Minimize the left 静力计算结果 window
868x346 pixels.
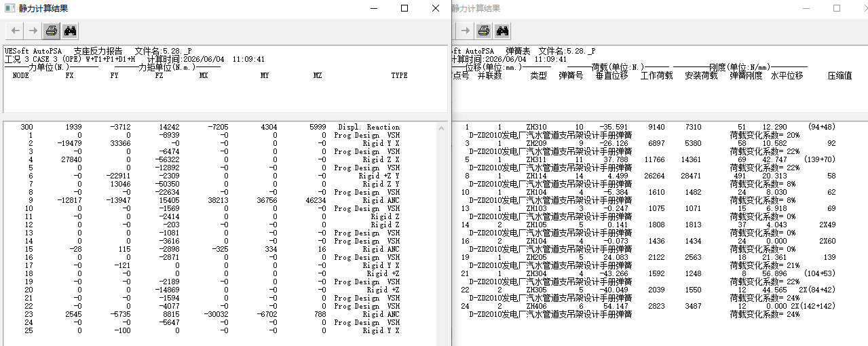click(373, 9)
